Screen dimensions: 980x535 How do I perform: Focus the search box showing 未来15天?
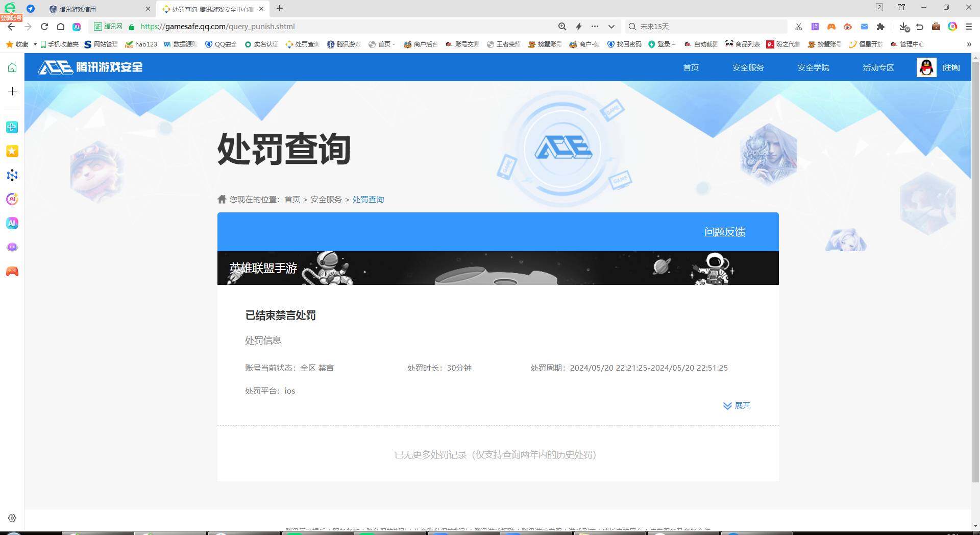707,27
